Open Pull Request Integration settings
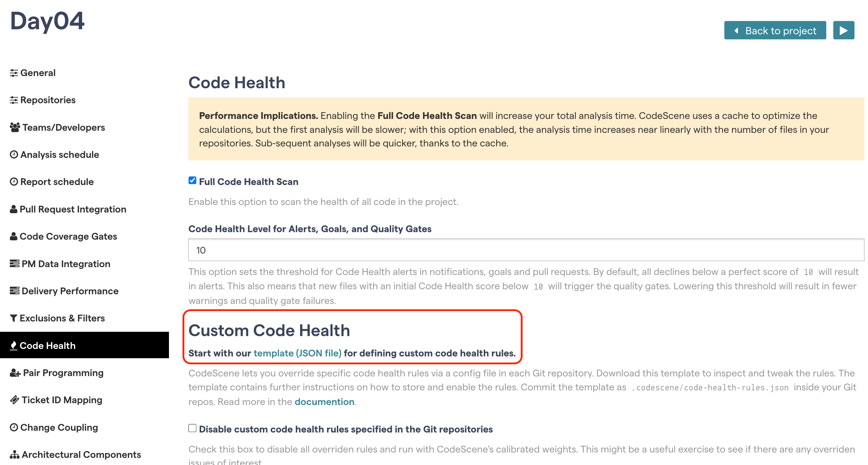This screenshot has height=465, width=868. click(73, 209)
